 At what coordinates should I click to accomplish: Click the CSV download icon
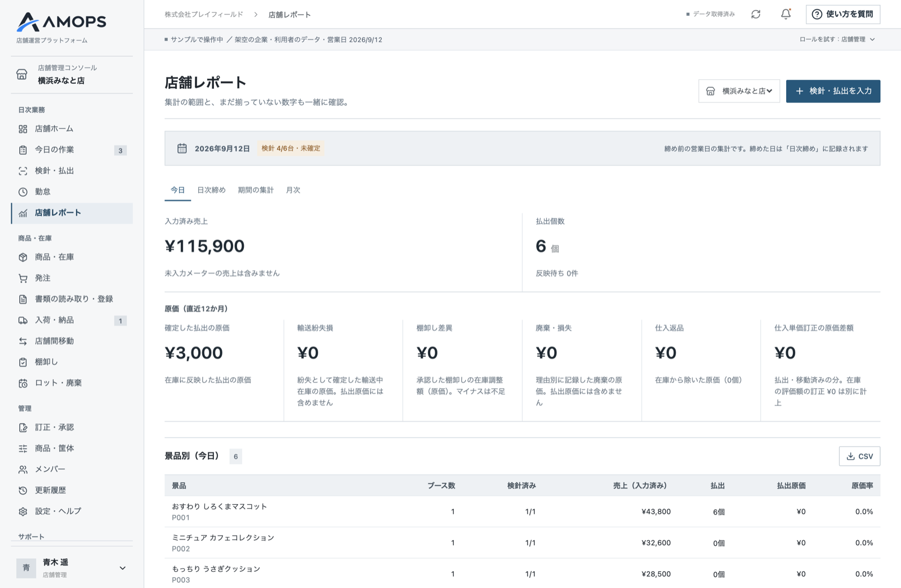(850, 456)
